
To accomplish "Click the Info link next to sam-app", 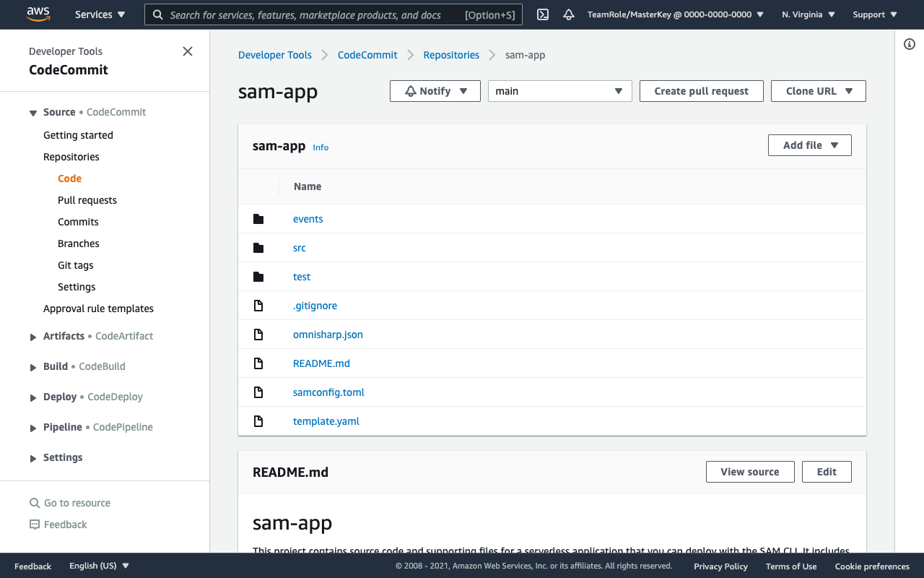I will (321, 147).
